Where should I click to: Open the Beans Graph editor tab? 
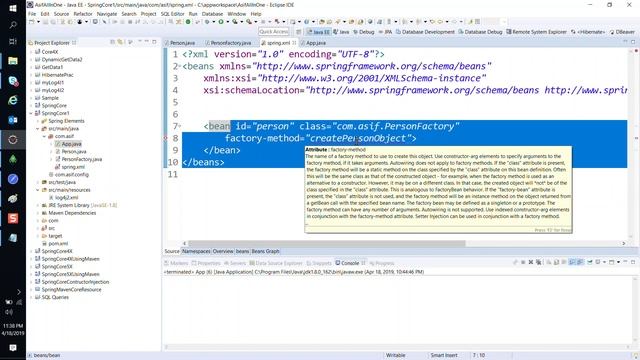click(265, 251)
